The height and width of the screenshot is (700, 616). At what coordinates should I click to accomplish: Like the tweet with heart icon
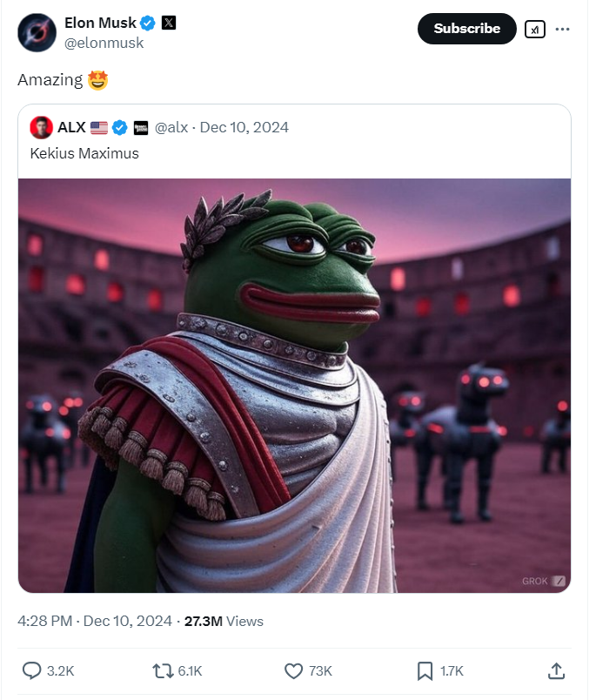coord(294,670)
